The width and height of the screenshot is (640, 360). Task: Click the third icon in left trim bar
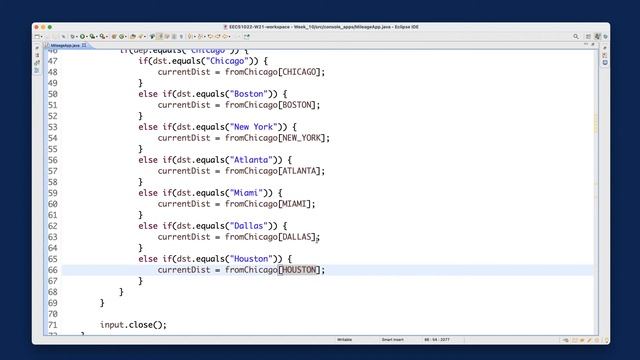pyautogui.click(x=37, y=63)
